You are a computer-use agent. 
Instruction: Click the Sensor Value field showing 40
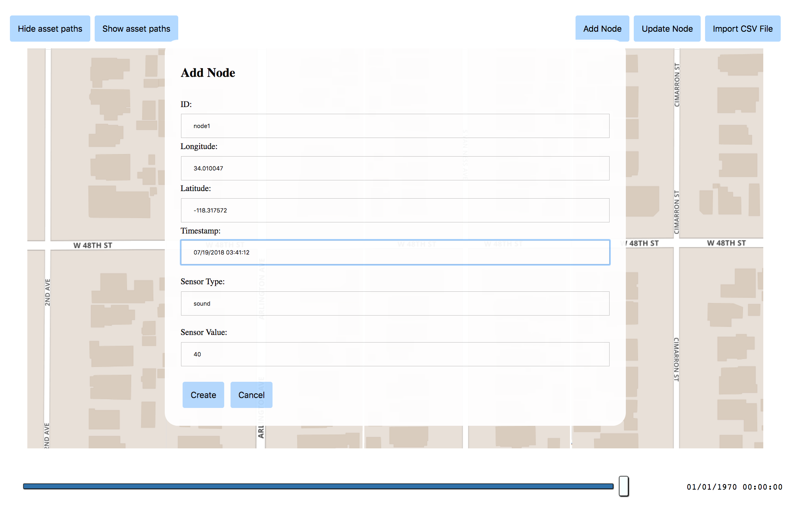(x=395, y=354)
